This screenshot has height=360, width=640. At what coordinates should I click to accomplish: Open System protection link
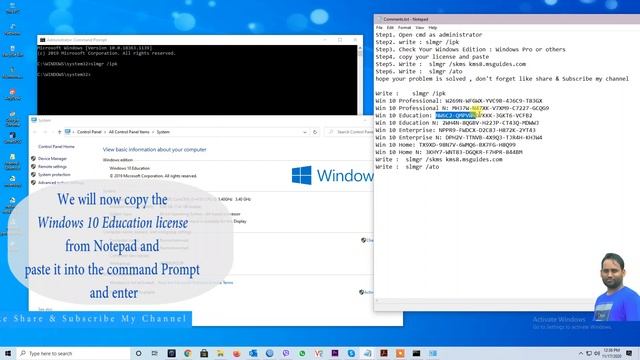click(54, 175)
